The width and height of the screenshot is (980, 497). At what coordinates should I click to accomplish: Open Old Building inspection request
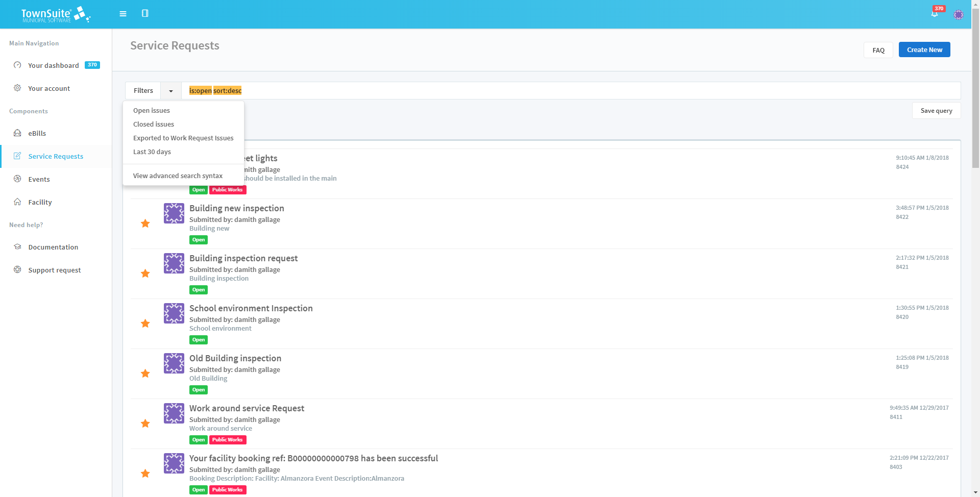[x=235, y=358]
